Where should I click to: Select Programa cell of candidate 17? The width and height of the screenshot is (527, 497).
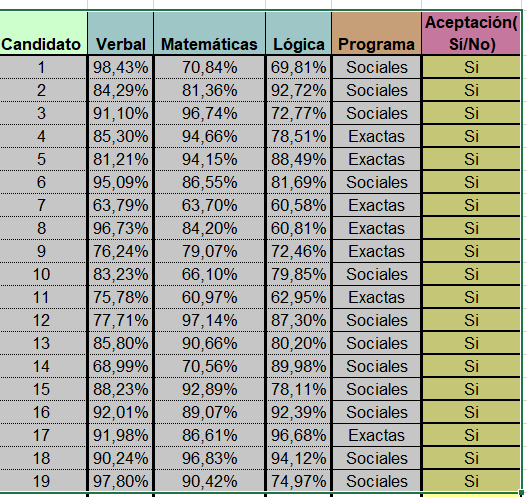pos(376,435)
